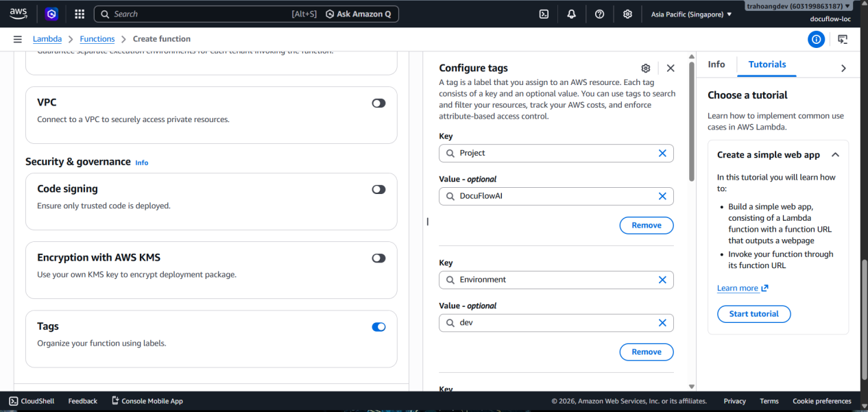Open the Terms footer link
The height and width of the screenshot is (412, 868).
769,401
